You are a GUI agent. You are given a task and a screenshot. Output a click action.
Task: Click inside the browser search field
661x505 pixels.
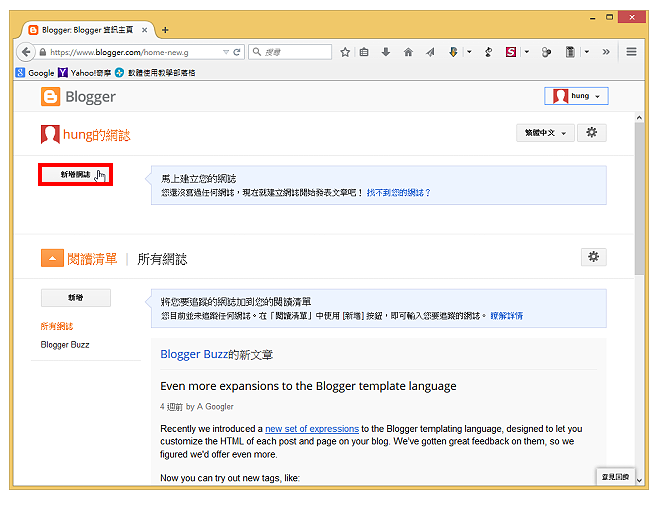(x=290, y=52)
